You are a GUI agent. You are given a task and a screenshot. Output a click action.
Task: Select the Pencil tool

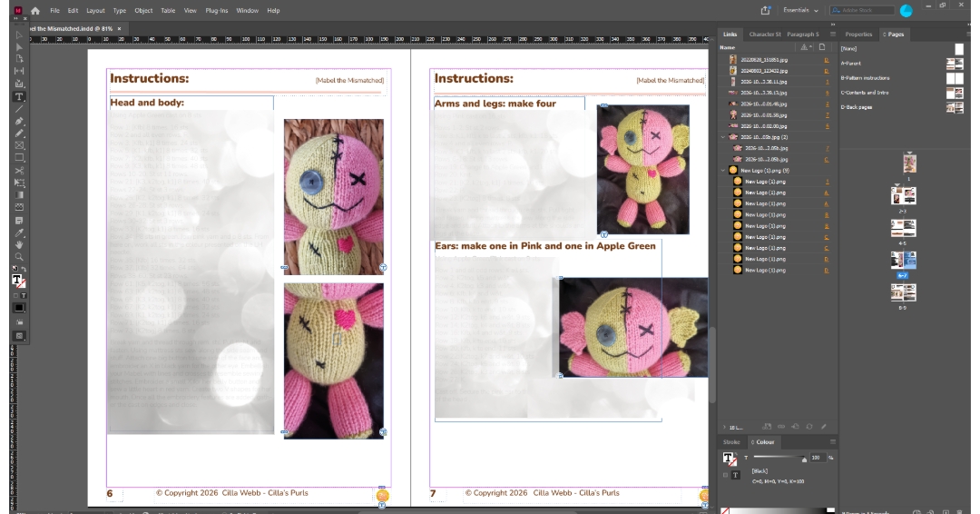19,133
